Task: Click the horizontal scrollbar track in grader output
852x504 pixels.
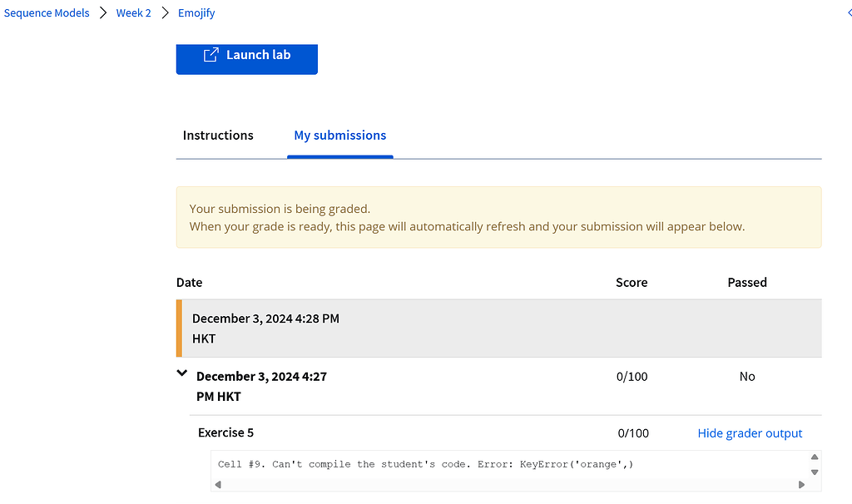Action: click(x=509, y=484)
